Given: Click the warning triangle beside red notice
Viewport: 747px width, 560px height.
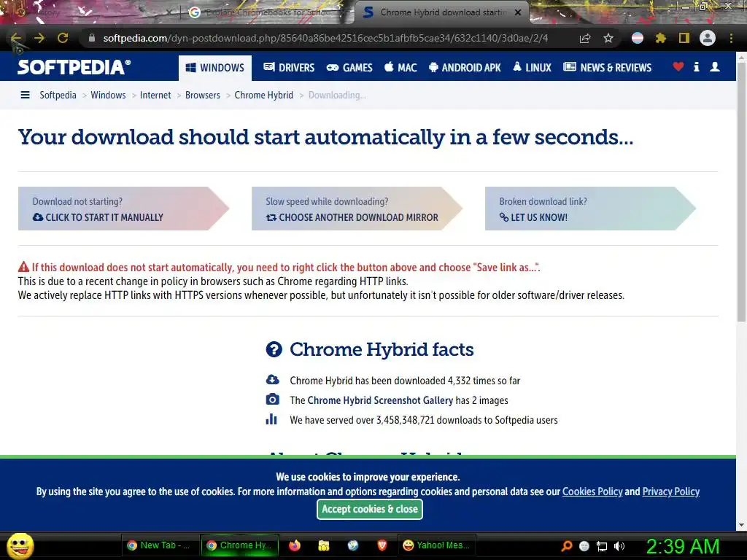Looking at the screenshot, I should click(x=24, y=267).
